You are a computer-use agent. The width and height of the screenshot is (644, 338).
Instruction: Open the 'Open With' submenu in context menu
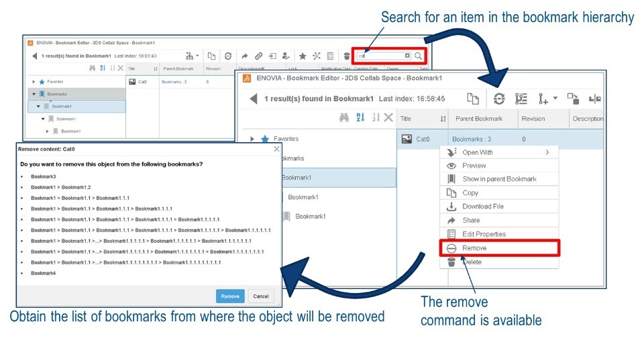499,152
